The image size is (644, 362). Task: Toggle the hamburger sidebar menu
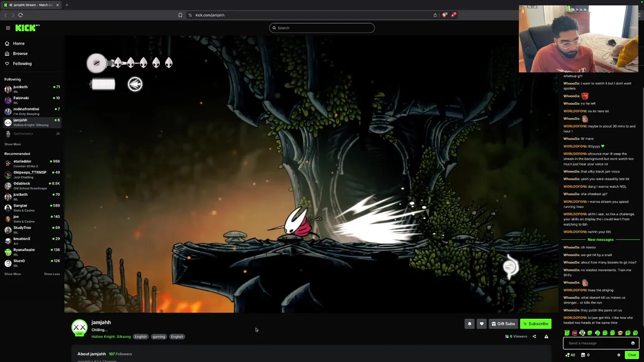8,28
